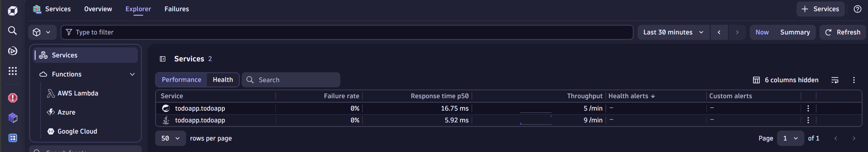
Task: Switch table view to Health
Action: click(x=222, y=80)
